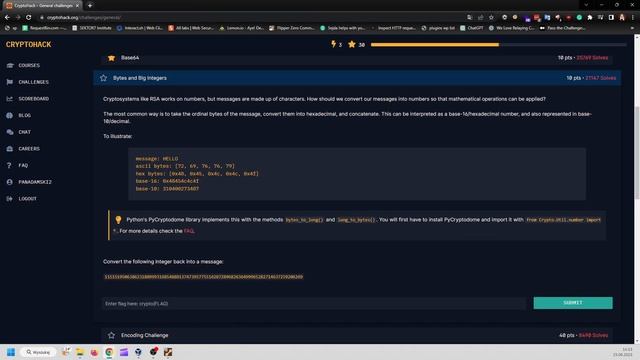Click the Courses graduation cap icon
Viewport: 640px width, 360px height.
coord(10,65)
